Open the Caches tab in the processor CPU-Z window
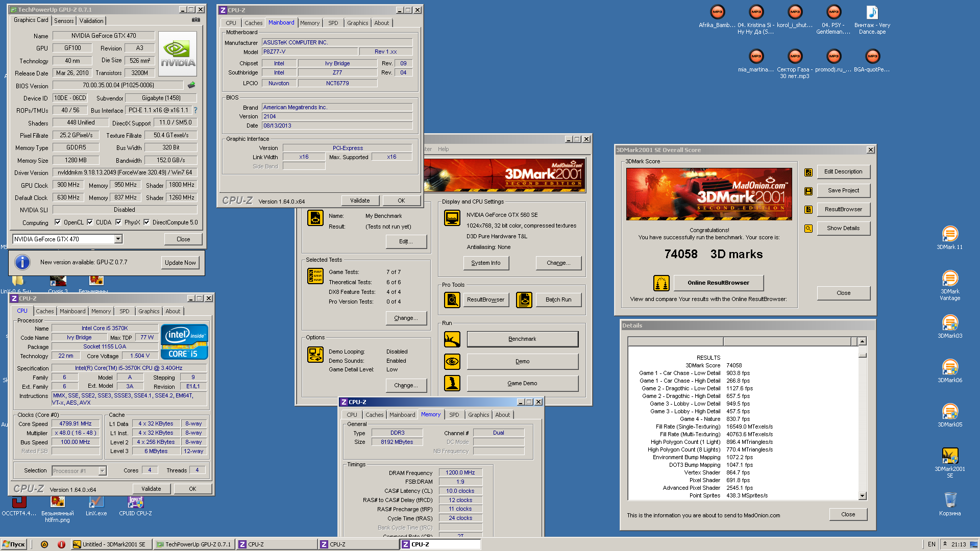Screen dimensions: 980x551 click(45, 311)
